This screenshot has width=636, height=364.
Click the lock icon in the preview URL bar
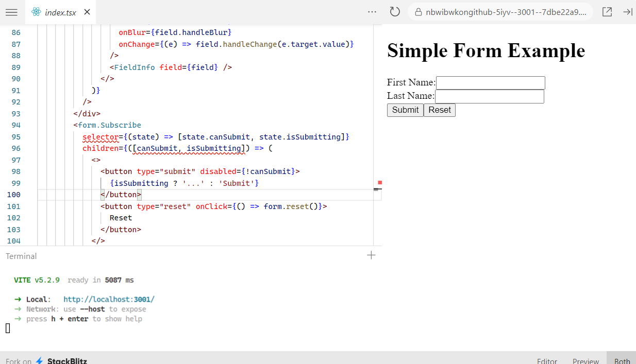point(419,12)
